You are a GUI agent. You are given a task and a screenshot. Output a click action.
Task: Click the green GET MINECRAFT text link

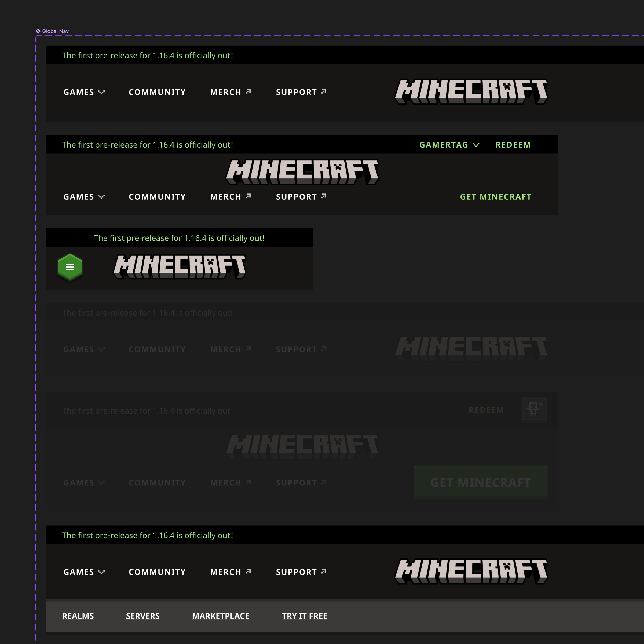(x=495, y=197)
